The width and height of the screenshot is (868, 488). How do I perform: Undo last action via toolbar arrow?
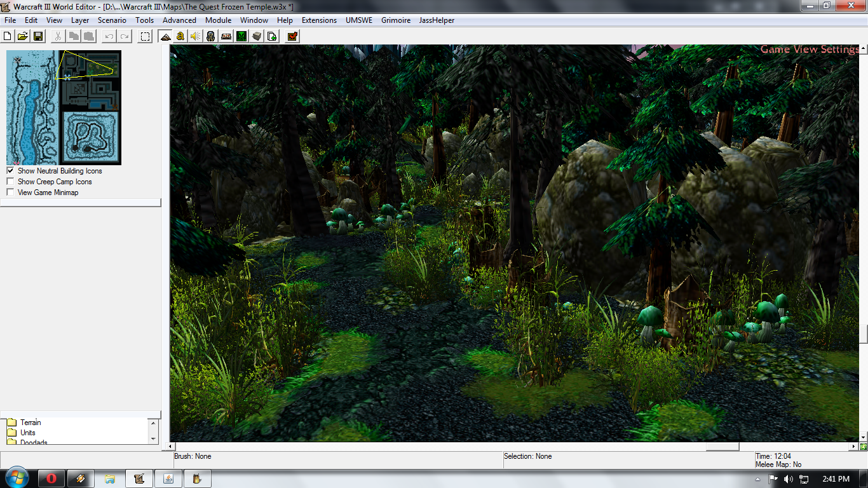[109, 36]
